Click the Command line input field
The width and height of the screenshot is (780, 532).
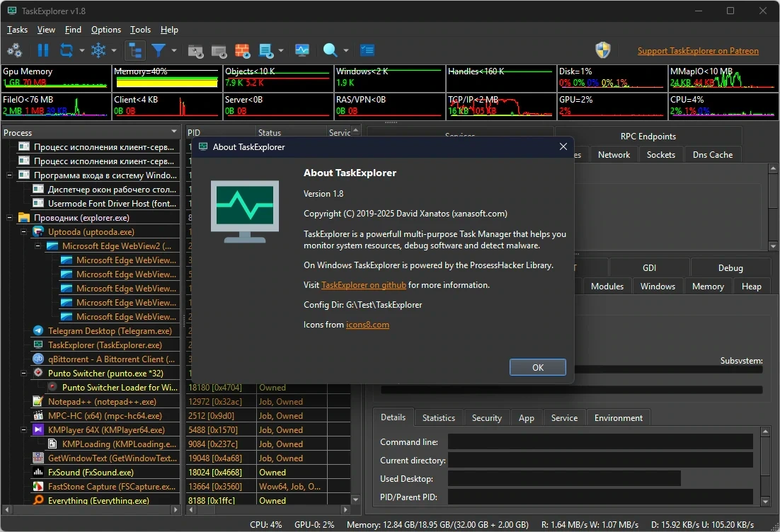coord(600,441)
